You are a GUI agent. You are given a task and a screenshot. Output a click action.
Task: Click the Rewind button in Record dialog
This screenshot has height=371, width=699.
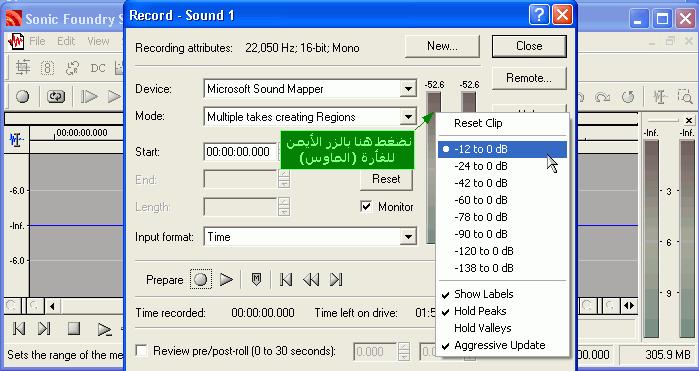click(311, 280)
